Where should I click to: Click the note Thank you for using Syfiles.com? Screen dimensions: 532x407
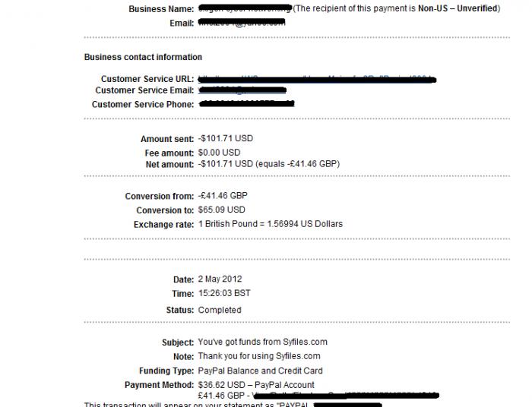tap(258, 356)
